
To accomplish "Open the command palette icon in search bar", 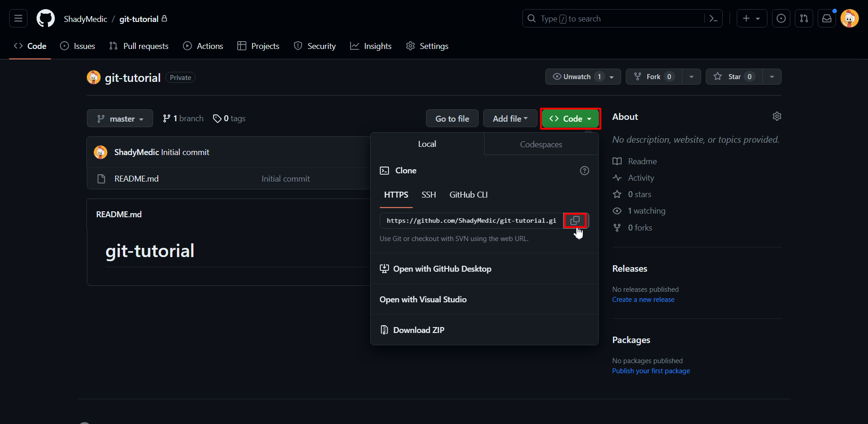I will coord(713,19).
